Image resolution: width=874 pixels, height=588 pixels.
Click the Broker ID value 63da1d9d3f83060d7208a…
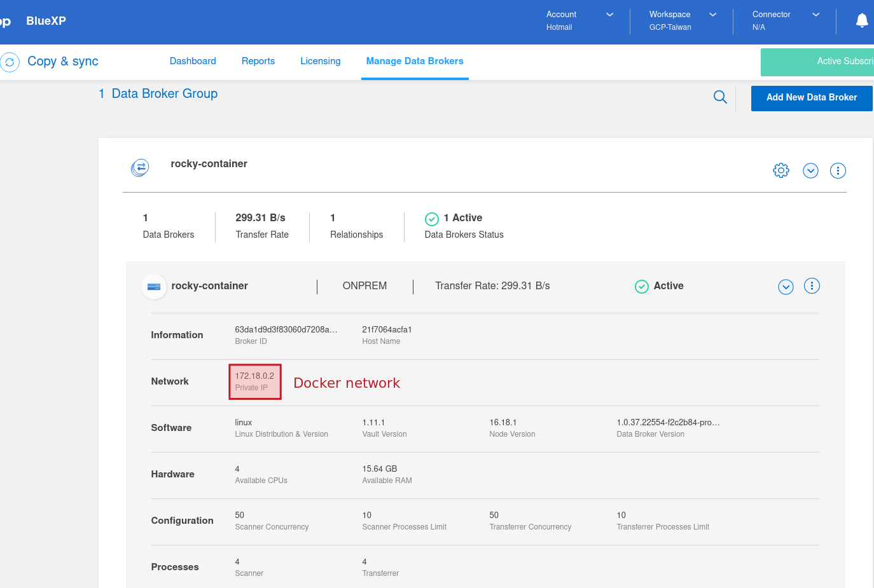[286, 329]
